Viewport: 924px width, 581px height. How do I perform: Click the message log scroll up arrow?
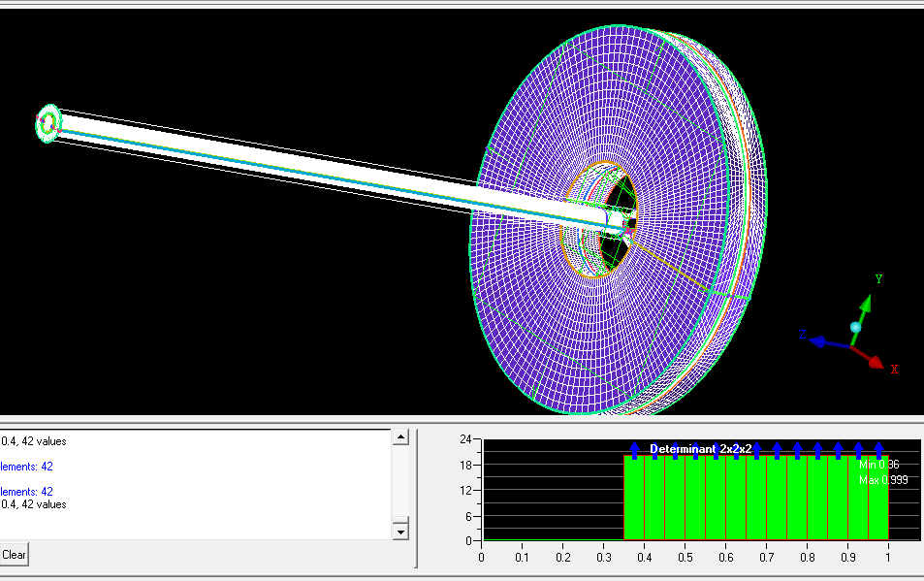pos(399,438)
